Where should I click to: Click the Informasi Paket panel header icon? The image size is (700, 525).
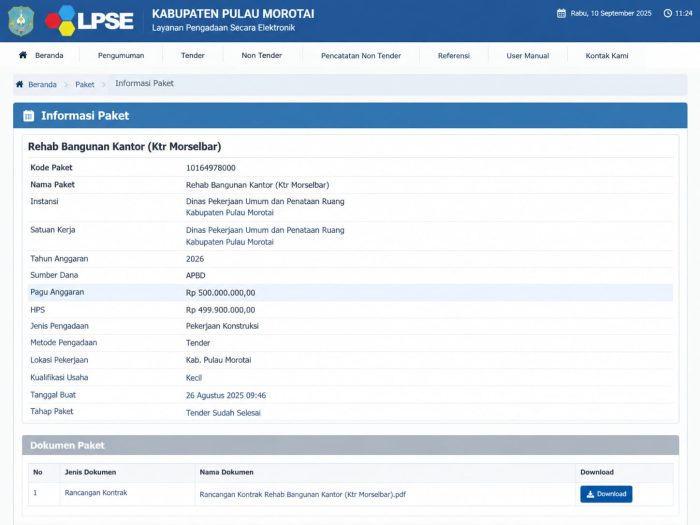point(29,116)
